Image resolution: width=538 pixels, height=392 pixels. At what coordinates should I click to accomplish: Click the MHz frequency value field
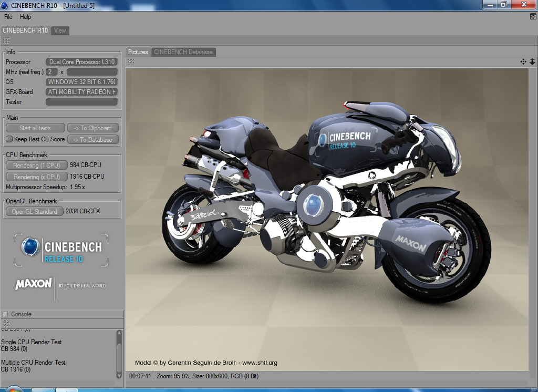tap(92, 72)
